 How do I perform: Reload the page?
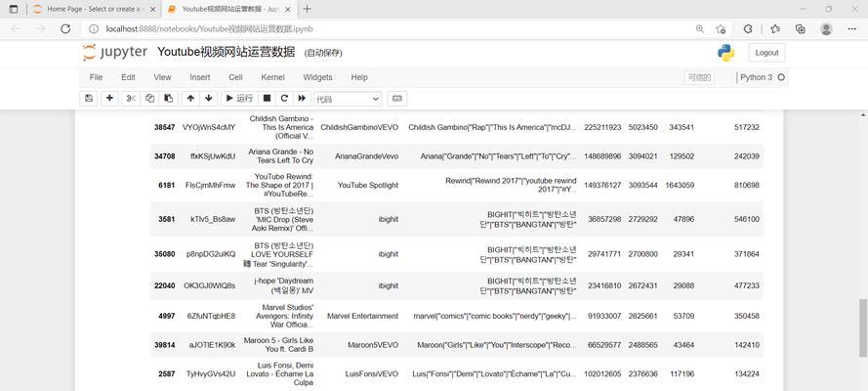click(65, 28)
